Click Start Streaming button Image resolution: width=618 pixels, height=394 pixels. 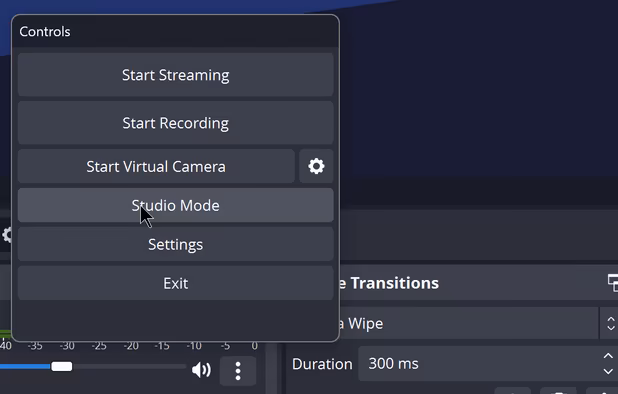tap(175, 75)
